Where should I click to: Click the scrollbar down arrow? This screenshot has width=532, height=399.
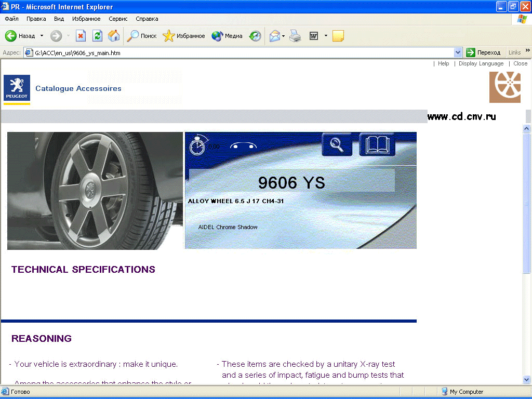click(527, 380)
